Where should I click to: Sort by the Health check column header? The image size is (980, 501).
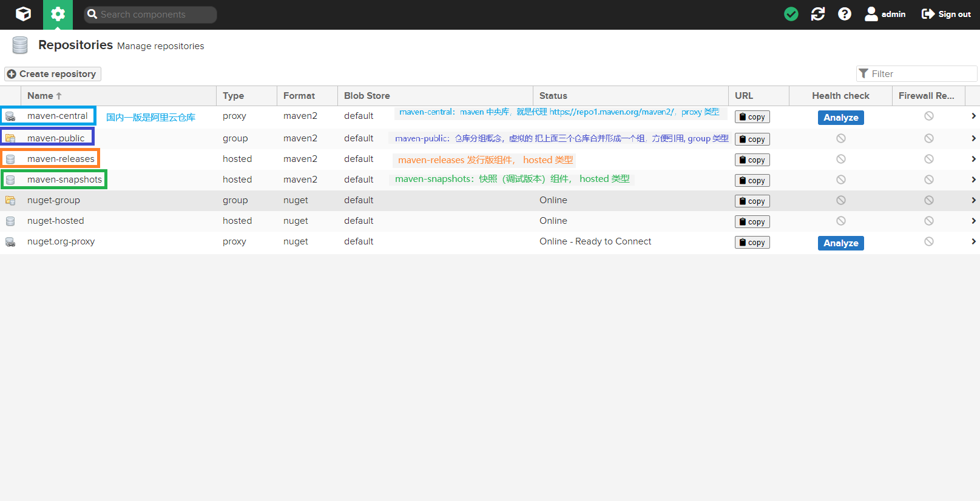tap(840, 96)
